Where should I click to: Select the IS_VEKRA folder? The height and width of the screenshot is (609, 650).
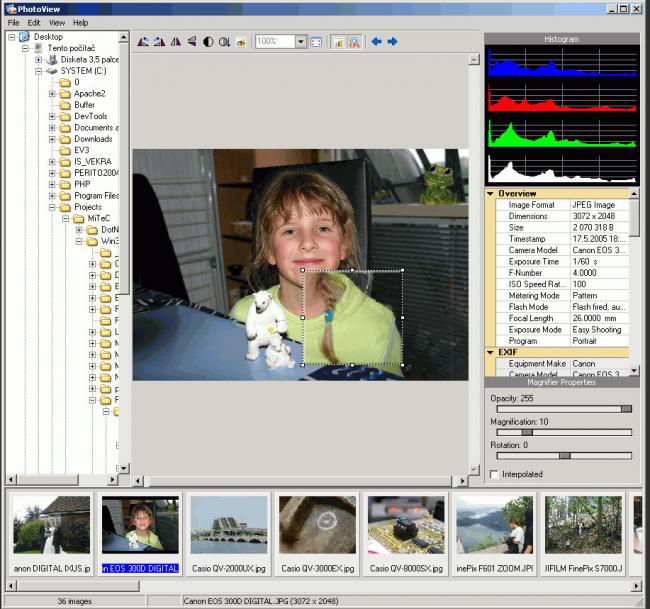tap(93, 162)
